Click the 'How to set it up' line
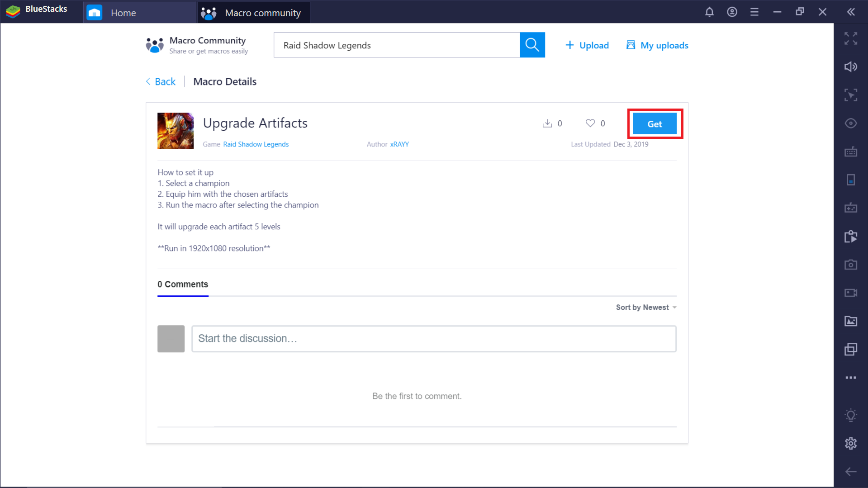 [x=185, y=172]
